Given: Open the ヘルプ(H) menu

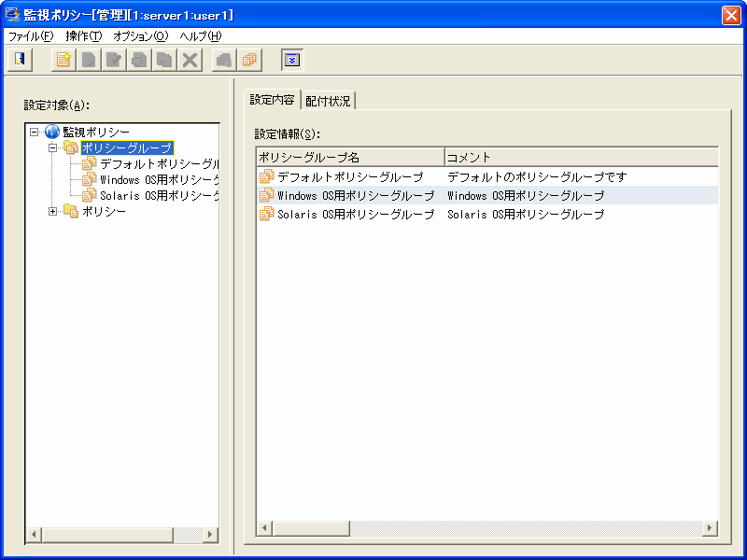Looking at the screenshot, I should tap(201, 36).
